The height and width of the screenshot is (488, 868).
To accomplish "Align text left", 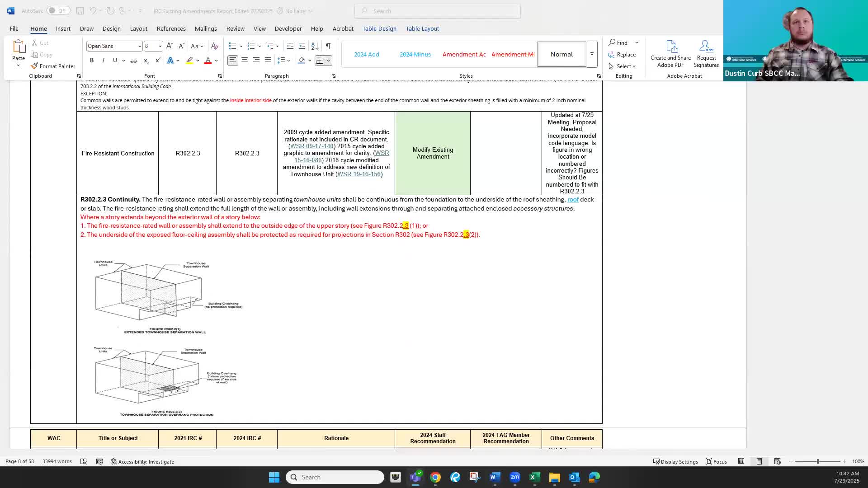I will tap(232, 61).
